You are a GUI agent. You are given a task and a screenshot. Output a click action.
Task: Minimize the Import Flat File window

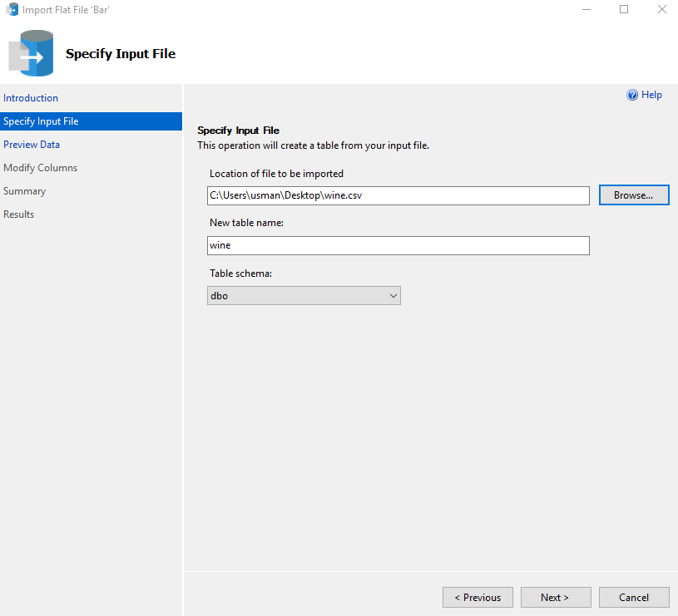click(586, 10)
